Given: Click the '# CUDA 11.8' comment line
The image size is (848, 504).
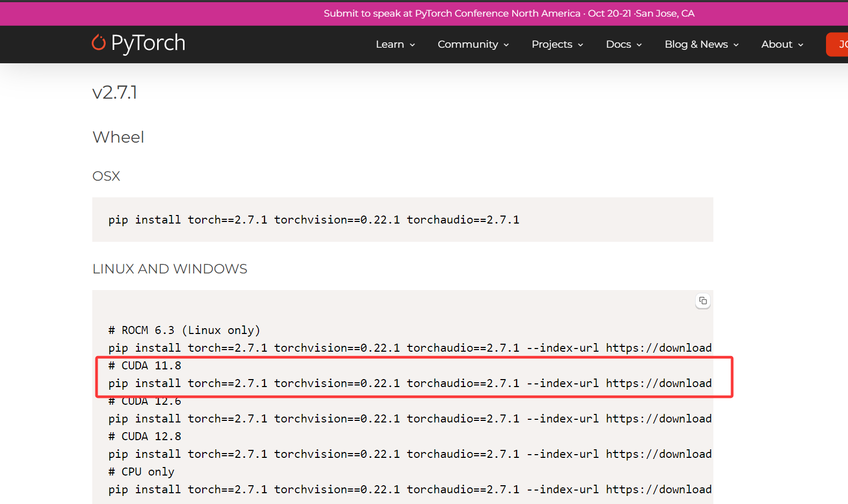Looking at the screenshot, I should [145, 366].
